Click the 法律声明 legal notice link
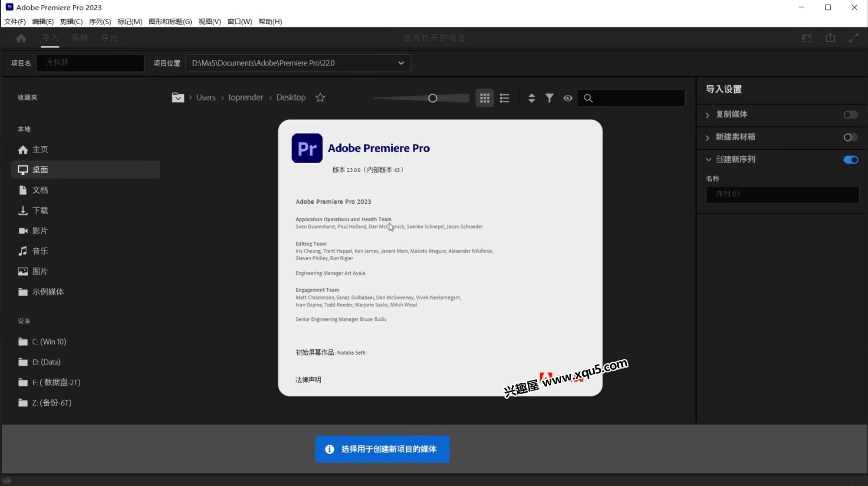Viewport: 868px width, 486px height. click(308, 380)
